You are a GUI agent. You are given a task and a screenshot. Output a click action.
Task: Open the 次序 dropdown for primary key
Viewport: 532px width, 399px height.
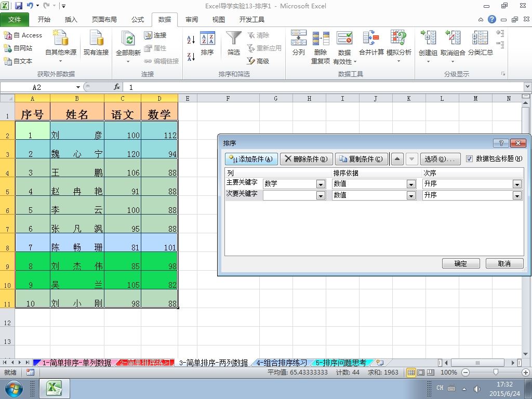click(x=472, y=184)
